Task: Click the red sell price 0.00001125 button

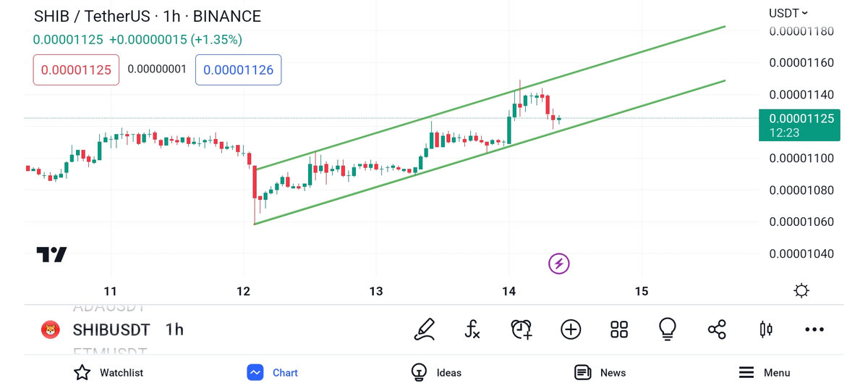Action: click(76, 70)
